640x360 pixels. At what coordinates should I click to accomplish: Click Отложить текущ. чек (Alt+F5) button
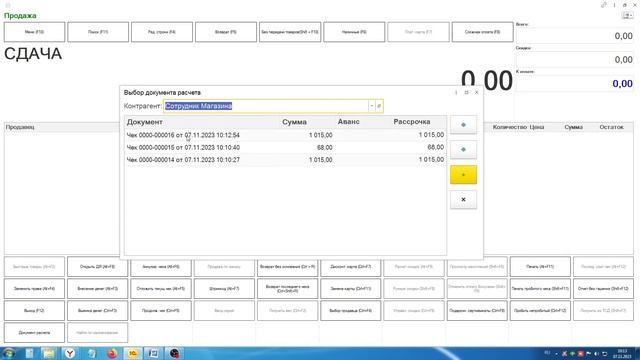[161, 289]
